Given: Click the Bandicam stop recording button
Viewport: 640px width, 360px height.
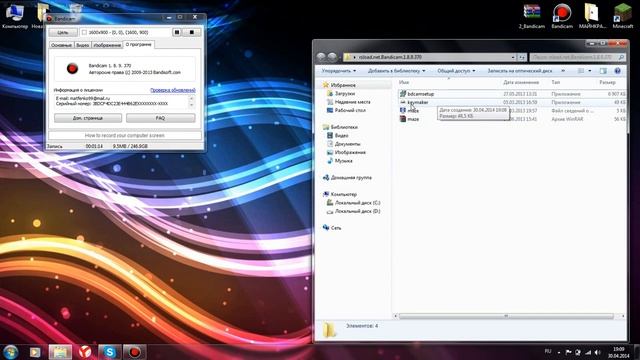Looking at the screenshot, I should 192,32.
